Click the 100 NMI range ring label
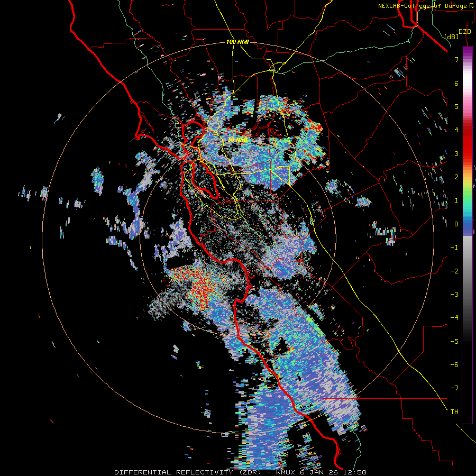The image size is (476, 476). [237, 42]
